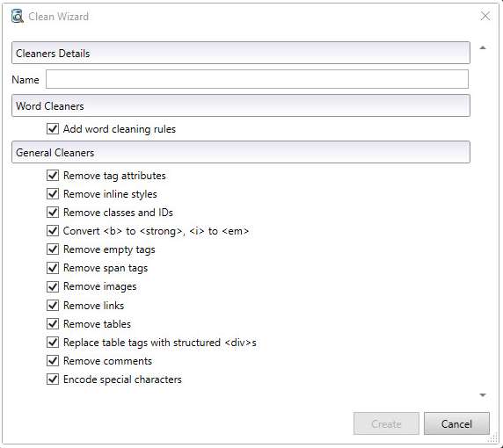Uncheck Remove comments option

53,361
